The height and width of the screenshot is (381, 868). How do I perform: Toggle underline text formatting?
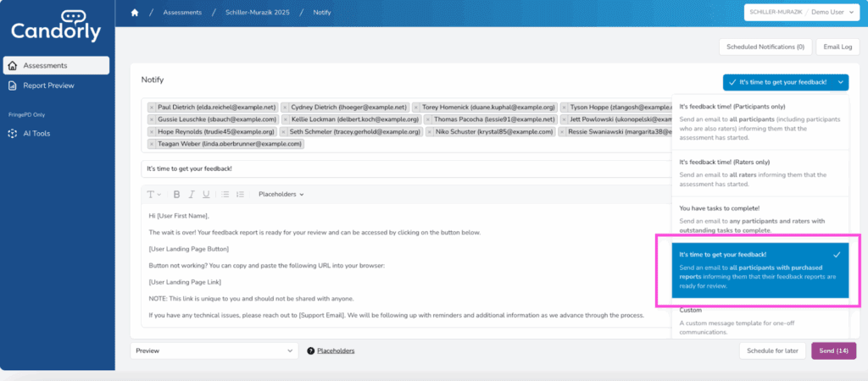(x=204, y=194)
